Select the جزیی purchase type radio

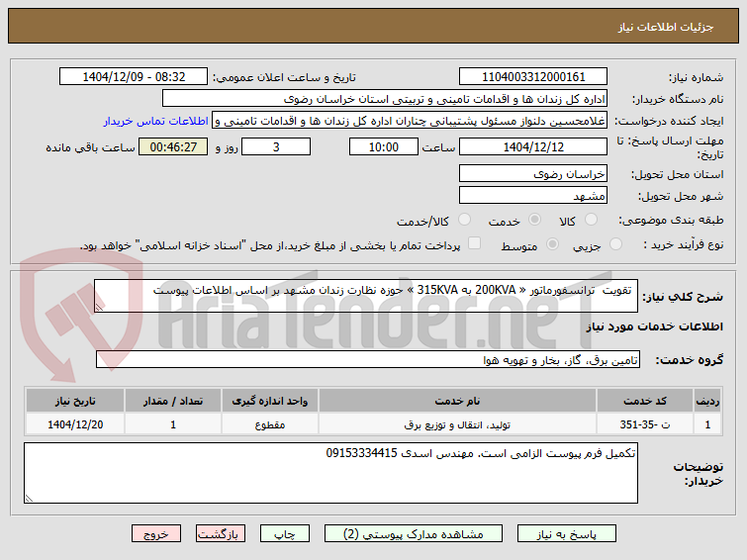click(x=615, y=244)
